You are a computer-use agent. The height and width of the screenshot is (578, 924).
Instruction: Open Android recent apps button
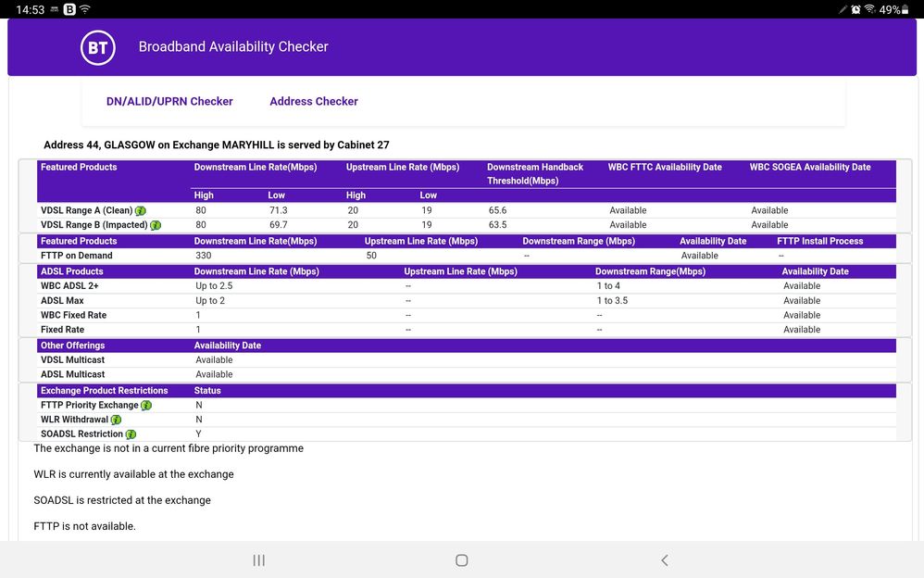click(259, 560)
